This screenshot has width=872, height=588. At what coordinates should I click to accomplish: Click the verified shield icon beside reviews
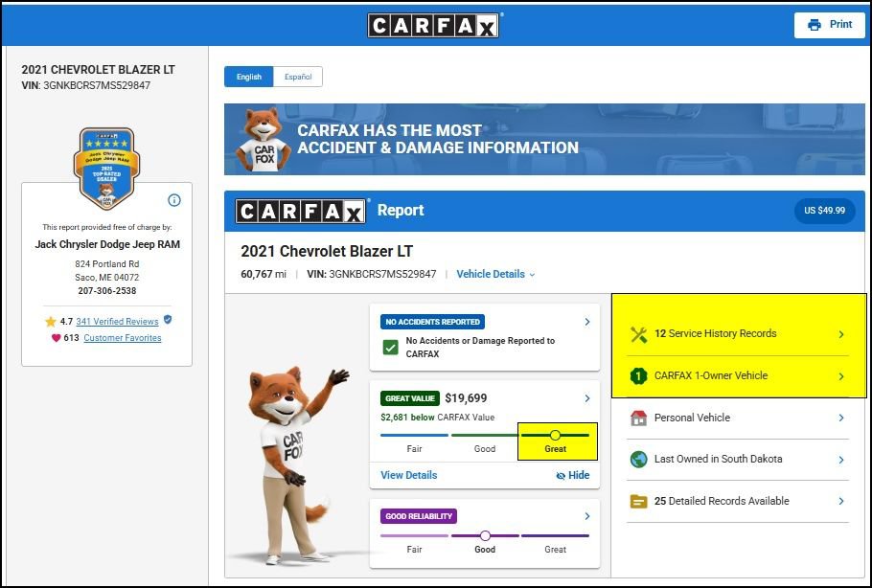click(x=168, y=320)
